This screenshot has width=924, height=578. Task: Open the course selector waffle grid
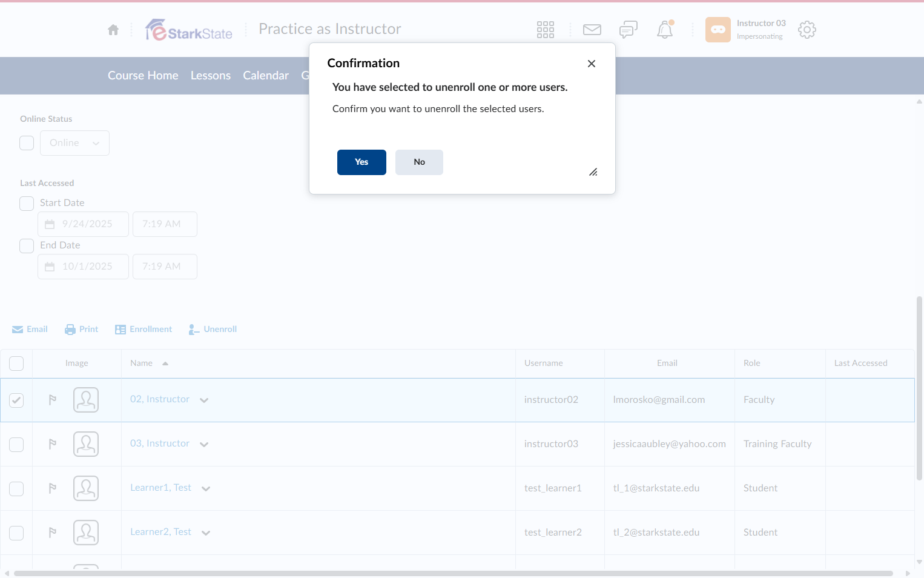click(x=546, y=30)
